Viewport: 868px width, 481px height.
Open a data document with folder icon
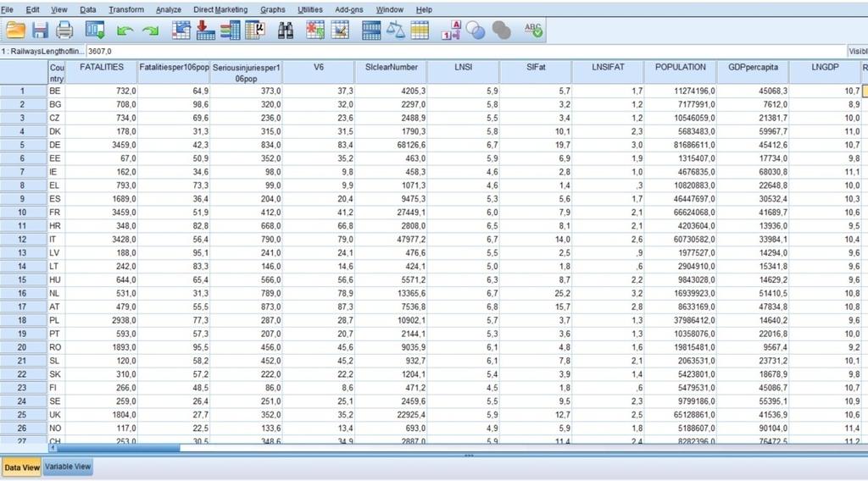(15, 30)
